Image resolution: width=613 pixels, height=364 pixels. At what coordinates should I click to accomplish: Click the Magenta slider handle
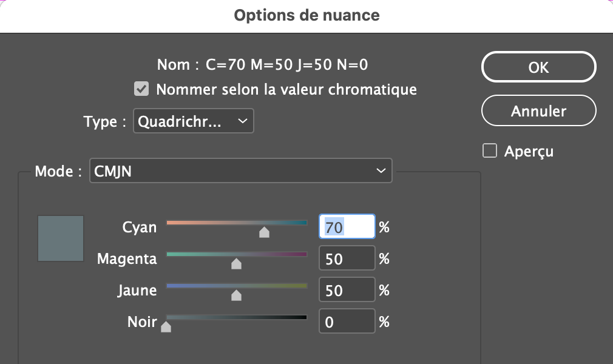pos(237,264)
